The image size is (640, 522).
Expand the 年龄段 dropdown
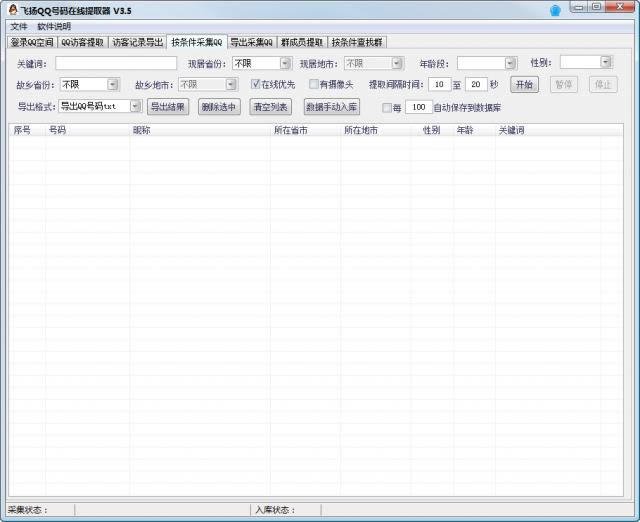pos(509,63)
